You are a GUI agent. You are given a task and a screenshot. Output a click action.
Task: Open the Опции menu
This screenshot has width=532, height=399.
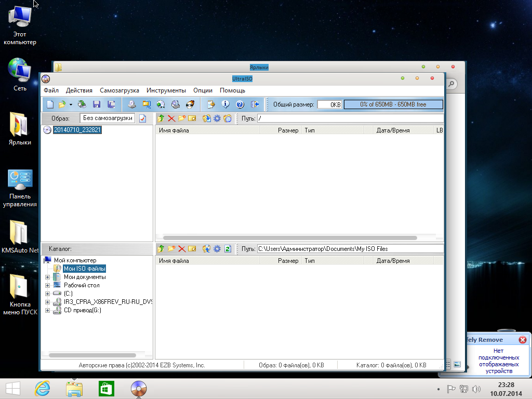coord(203,90)
